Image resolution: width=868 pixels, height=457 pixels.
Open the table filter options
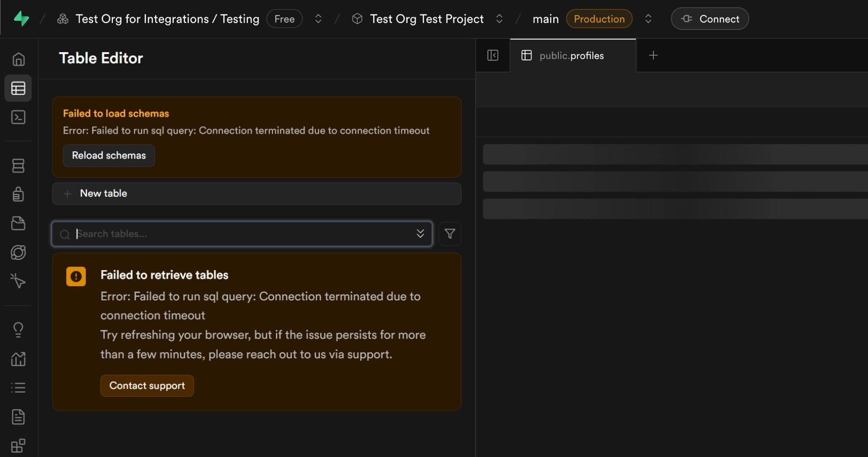tap(449, 234)
